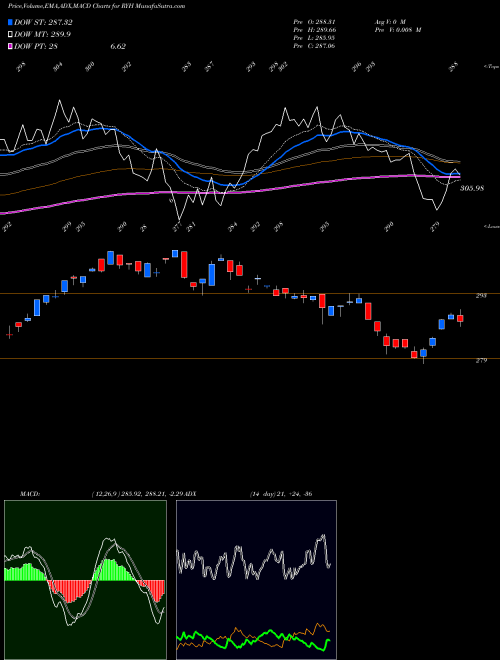Viewport: 500px width, 660px height.
Task: Click the white DOW MT legend swatch
Action: click(10, 34)
